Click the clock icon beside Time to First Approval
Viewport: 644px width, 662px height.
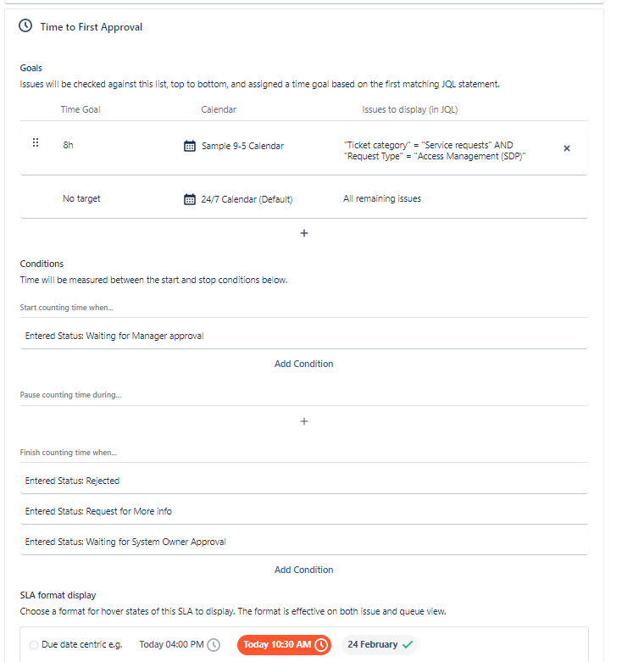pyautogui.click(x=25, y=26)
